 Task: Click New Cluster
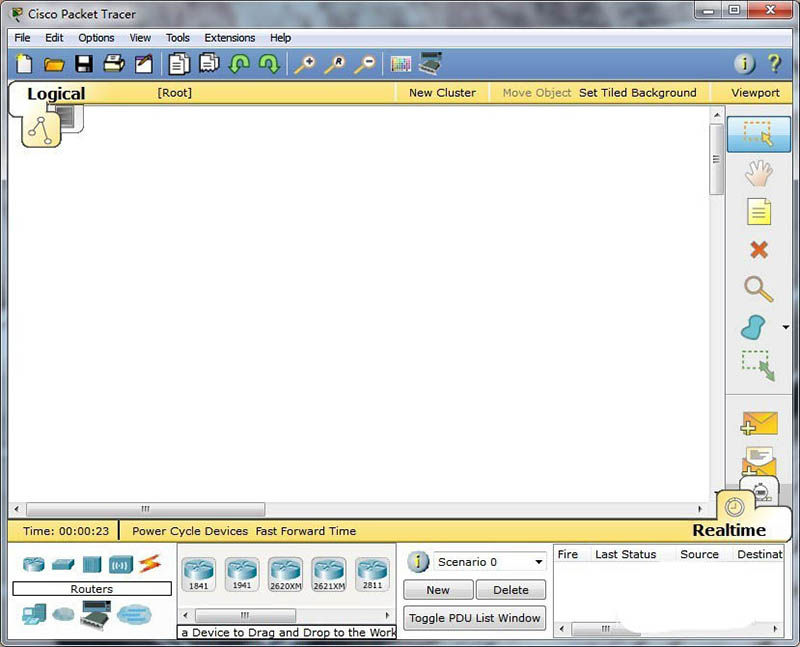click(442, 93)
